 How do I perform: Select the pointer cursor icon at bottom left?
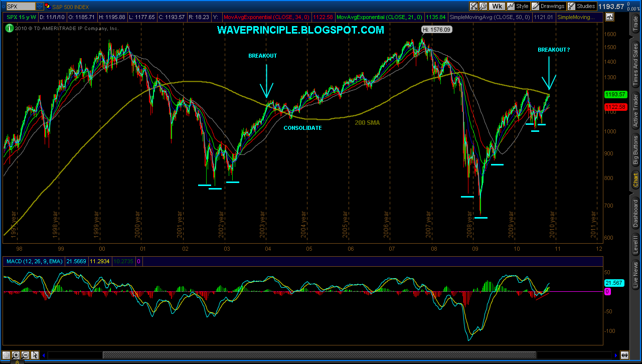(x=34, y=355)
